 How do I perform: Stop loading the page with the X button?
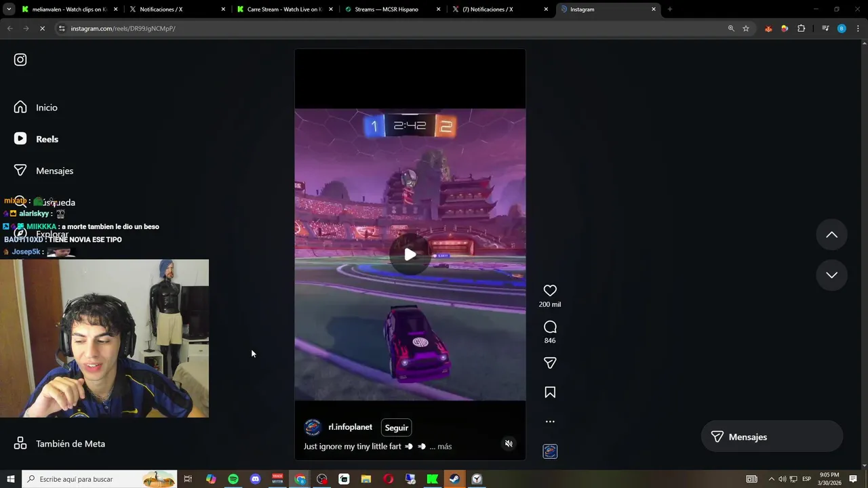42,28
